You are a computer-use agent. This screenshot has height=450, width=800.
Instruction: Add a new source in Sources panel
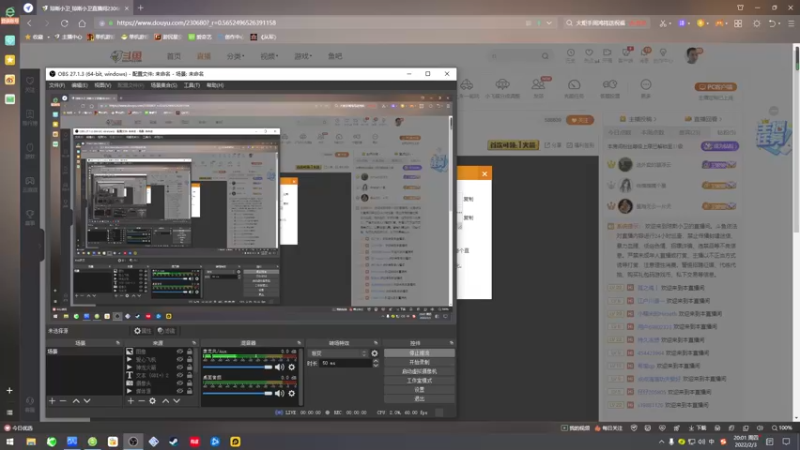tap(131, 401)
